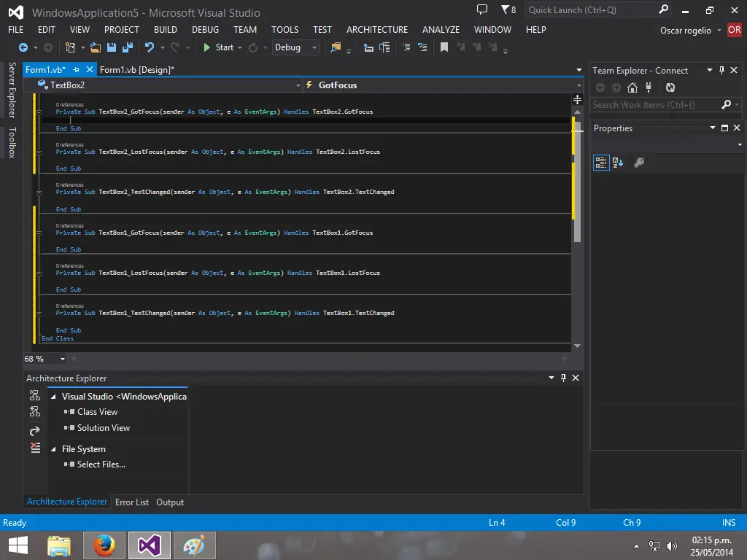Click Select Files... in Architecture Explorer
The width and height of the screenshot is (747, 560).
click(101, 464)
